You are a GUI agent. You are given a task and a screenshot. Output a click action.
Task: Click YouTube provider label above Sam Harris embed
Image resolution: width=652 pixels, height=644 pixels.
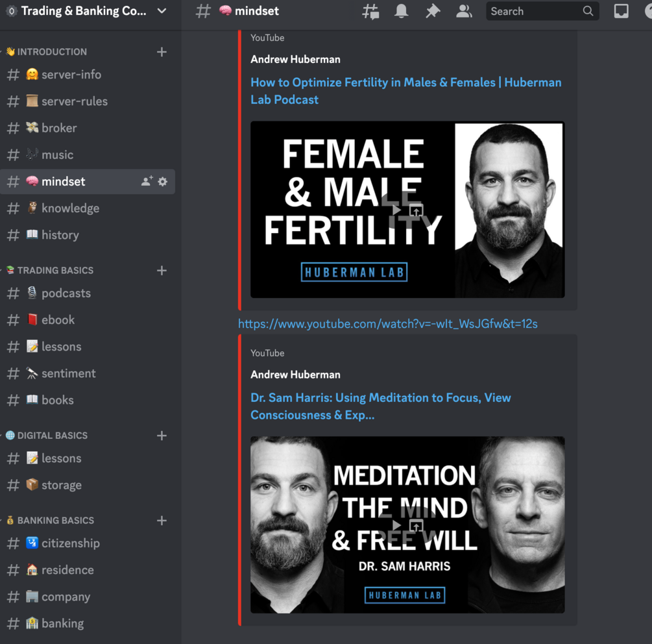point(267,353)
